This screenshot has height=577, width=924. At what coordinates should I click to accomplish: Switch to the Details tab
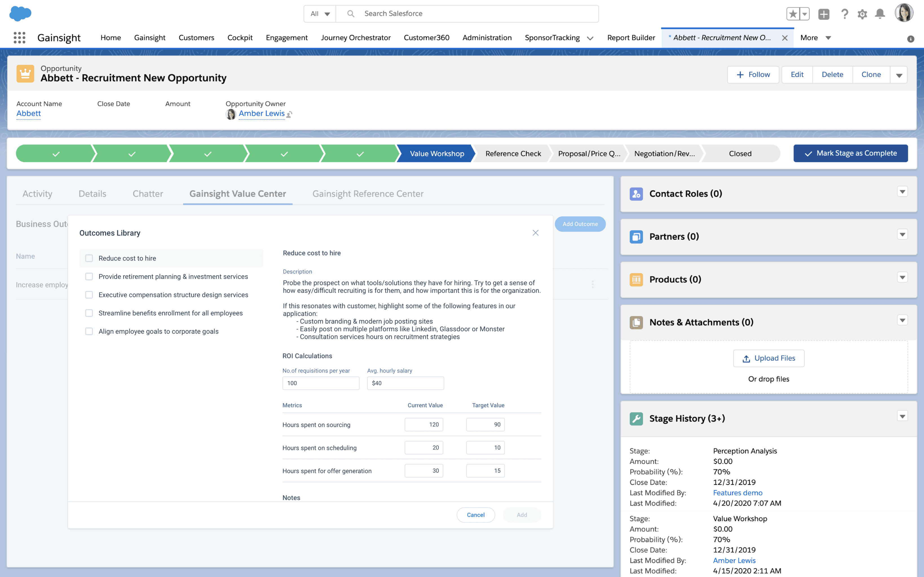[x=92, y=194]
